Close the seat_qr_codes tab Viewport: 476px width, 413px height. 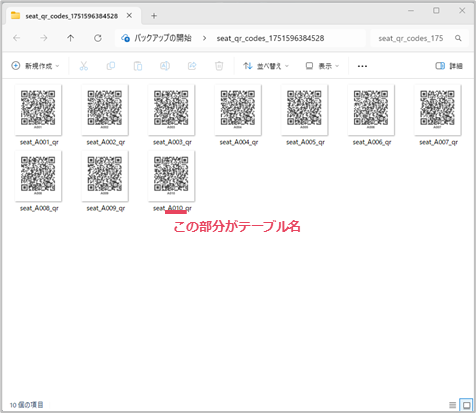[x=129, y=16]
